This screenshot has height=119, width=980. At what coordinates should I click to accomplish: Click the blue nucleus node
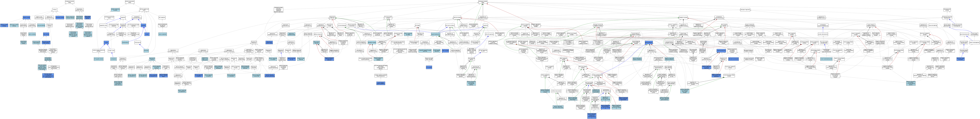(x=106, y=43)
